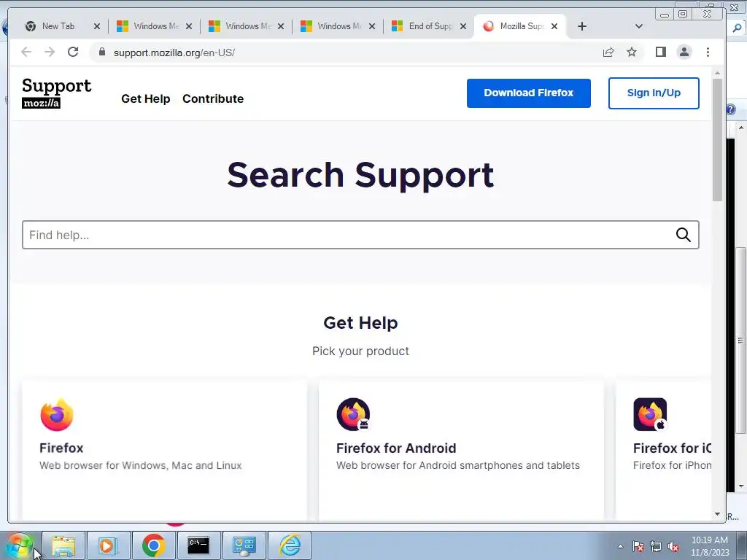Open the Firefox product link
Screen dimensions: 747x560
point(61,448)
